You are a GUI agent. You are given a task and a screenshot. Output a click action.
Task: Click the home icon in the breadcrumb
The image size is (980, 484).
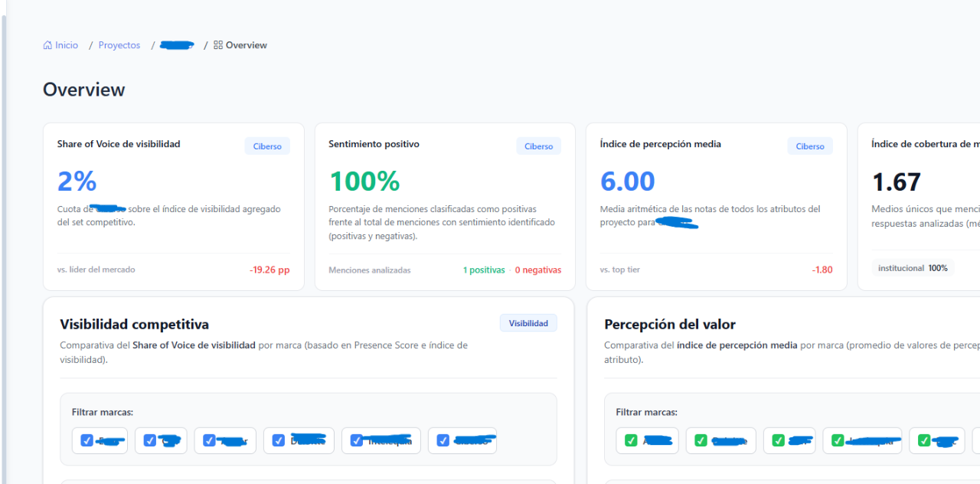(x=47, y=45)
